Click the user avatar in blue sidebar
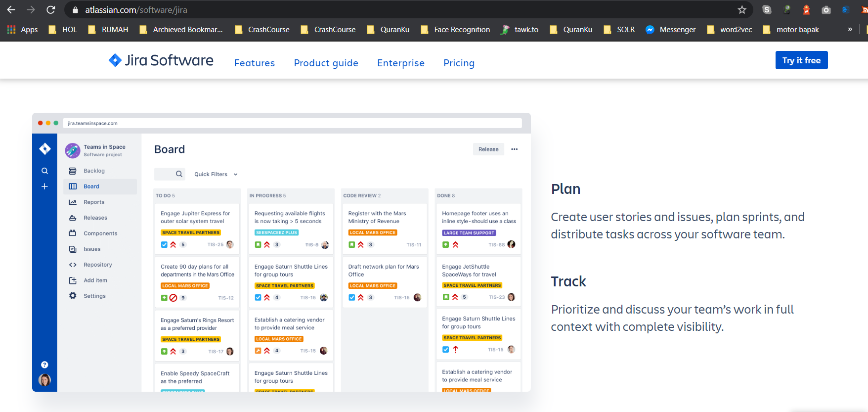This screenshot has height=412, width=868. pos(44,380)
